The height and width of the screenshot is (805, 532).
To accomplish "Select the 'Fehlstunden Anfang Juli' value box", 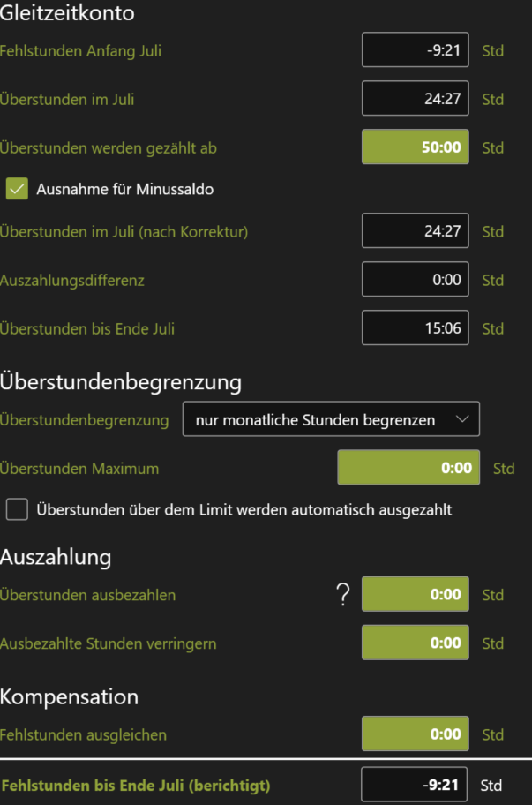I will [415, 50].
